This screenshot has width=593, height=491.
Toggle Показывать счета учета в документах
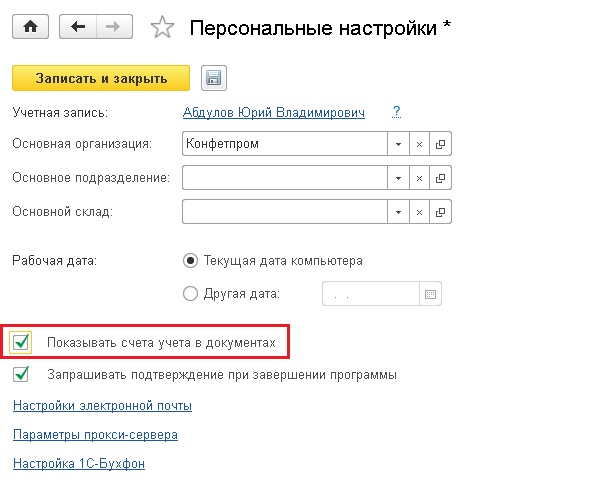click(21, 342)
